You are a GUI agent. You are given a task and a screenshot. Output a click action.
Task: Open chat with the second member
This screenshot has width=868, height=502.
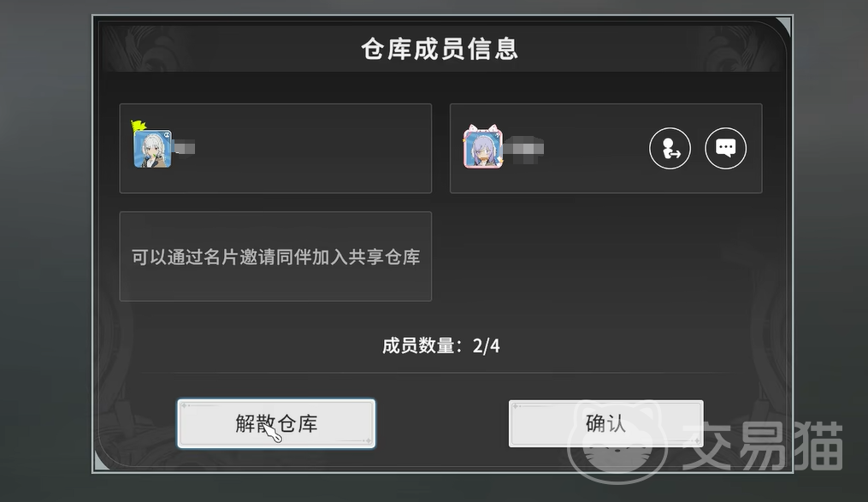[x=726, y=148]
